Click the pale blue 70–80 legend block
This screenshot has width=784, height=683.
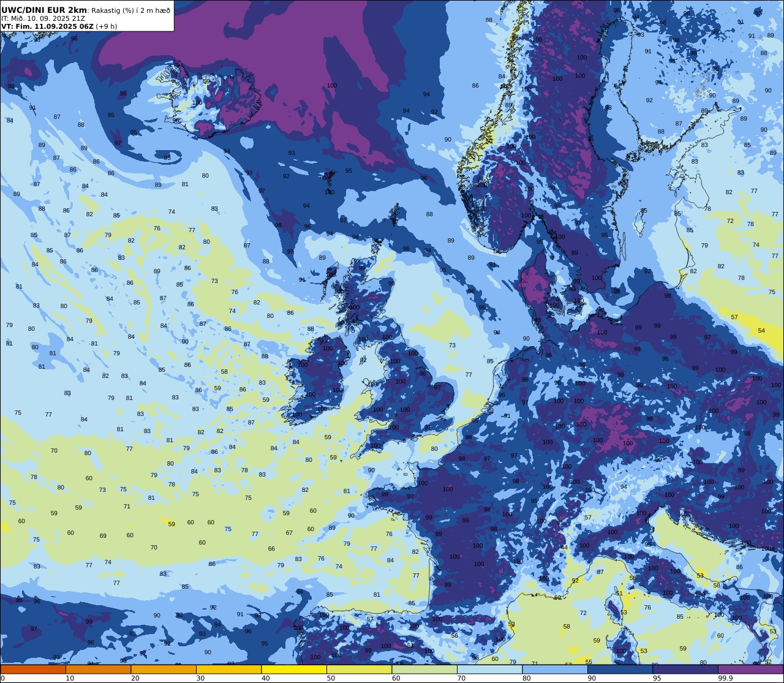tap(489, 669)
